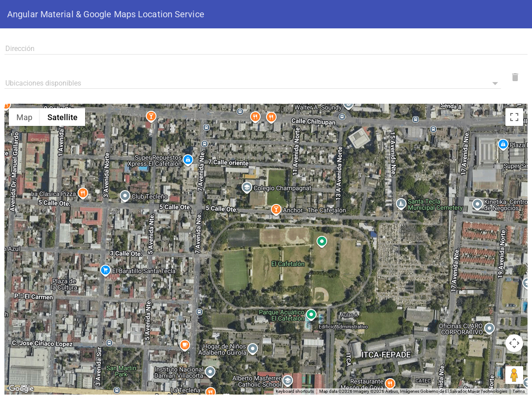Click Santa Tecla Municipal Cemetery marker
The height and width of the screenshot is (399, 532).
pyautogui.click(x=401, y=203)
